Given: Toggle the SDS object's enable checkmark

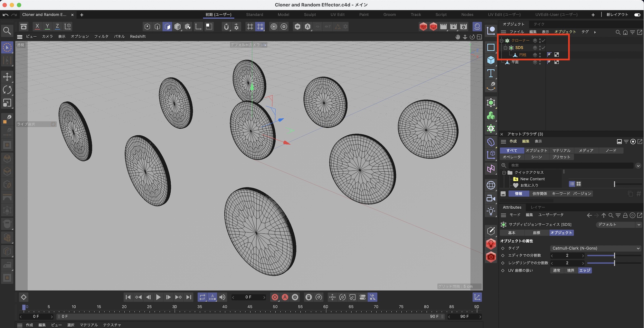Looking at the screenshot, I should point(543,48).
